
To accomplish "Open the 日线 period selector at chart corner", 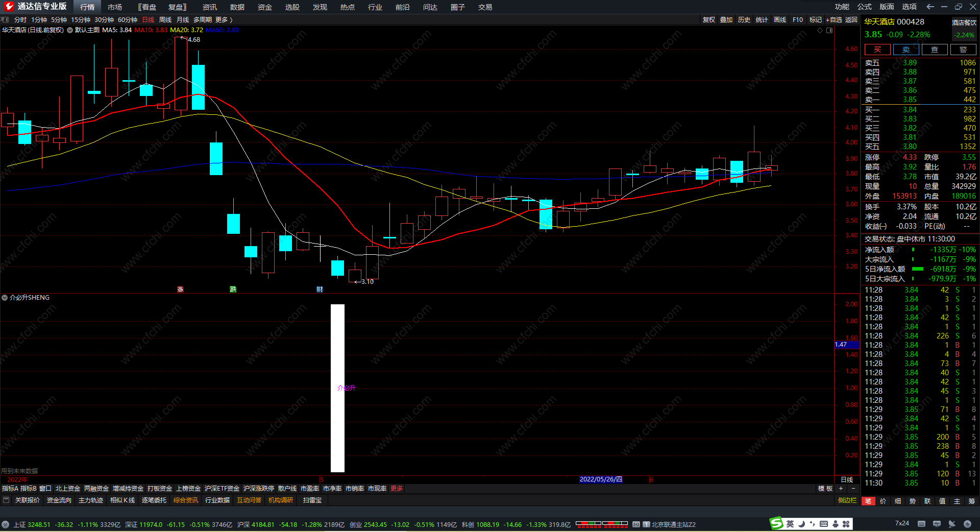I will (847, 479).
